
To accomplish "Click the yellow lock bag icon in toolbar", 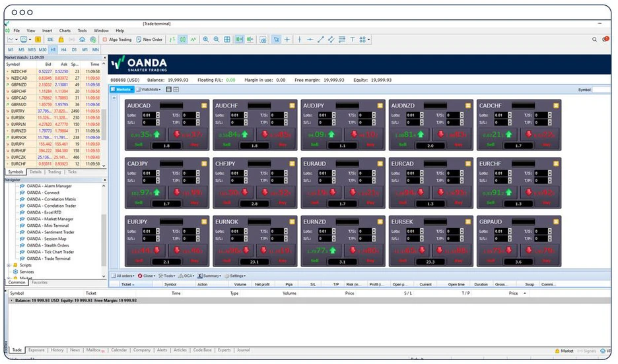I will tap(61, 40).
